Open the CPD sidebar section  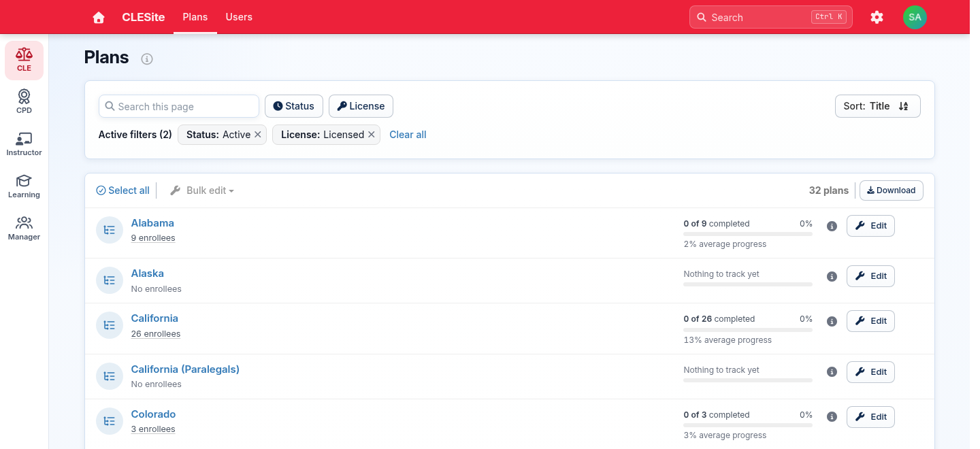[24, 102]
